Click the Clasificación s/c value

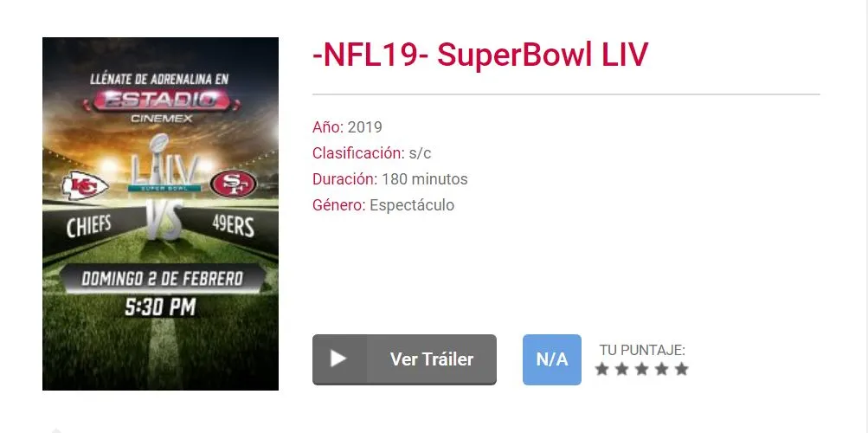click(x=420, y=153)
